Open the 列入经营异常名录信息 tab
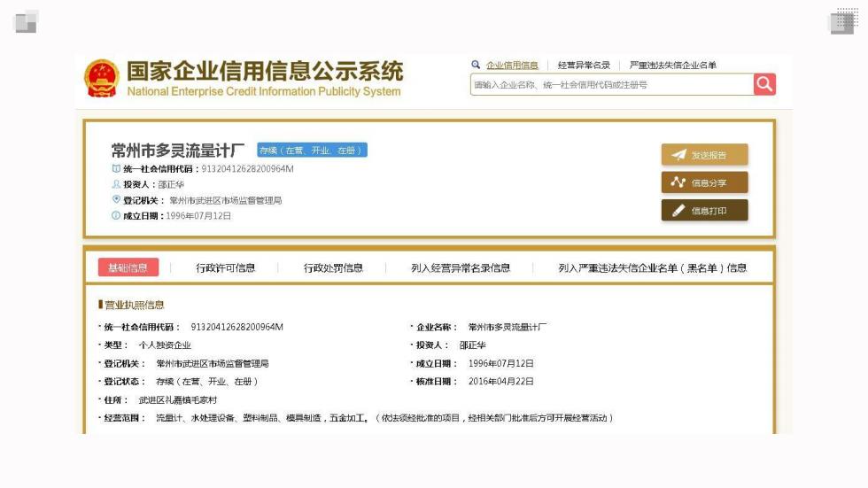Viewport: 868px width, 488px height. pos(461,267)
